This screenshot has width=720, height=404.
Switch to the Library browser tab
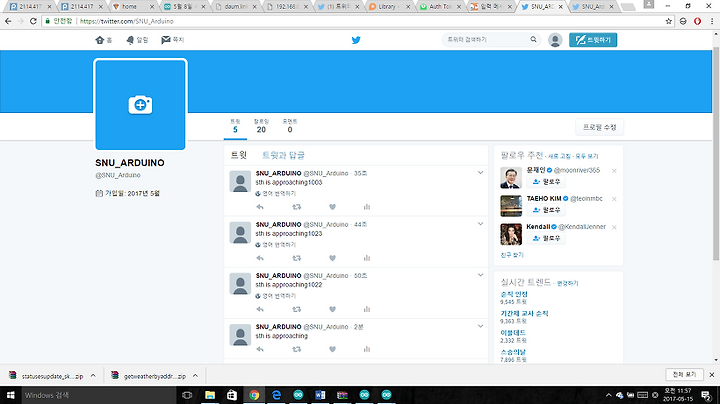[389, 6]
